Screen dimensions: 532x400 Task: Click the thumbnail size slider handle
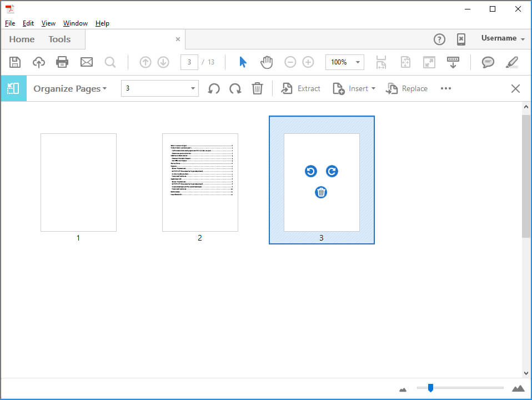tap(430, 388)
